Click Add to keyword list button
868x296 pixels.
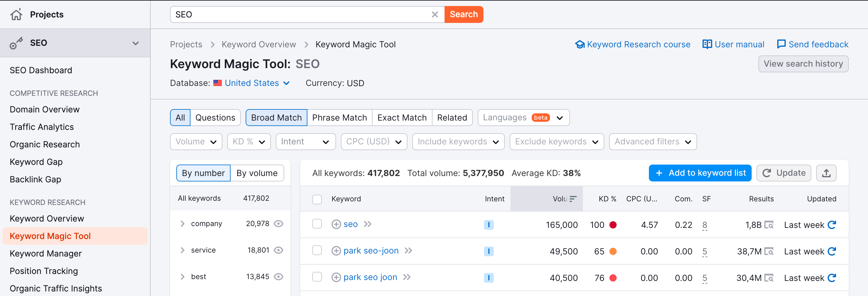tap(700, 173)
